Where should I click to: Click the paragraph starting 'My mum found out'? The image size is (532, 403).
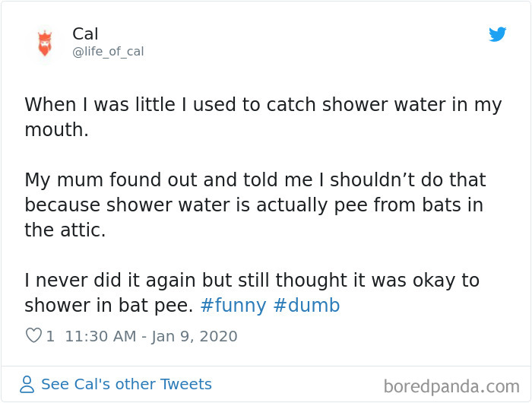pos(255,205)
